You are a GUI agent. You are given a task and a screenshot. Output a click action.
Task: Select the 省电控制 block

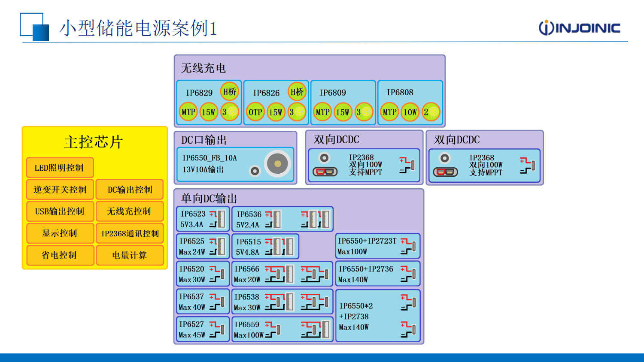pos(60,255)
